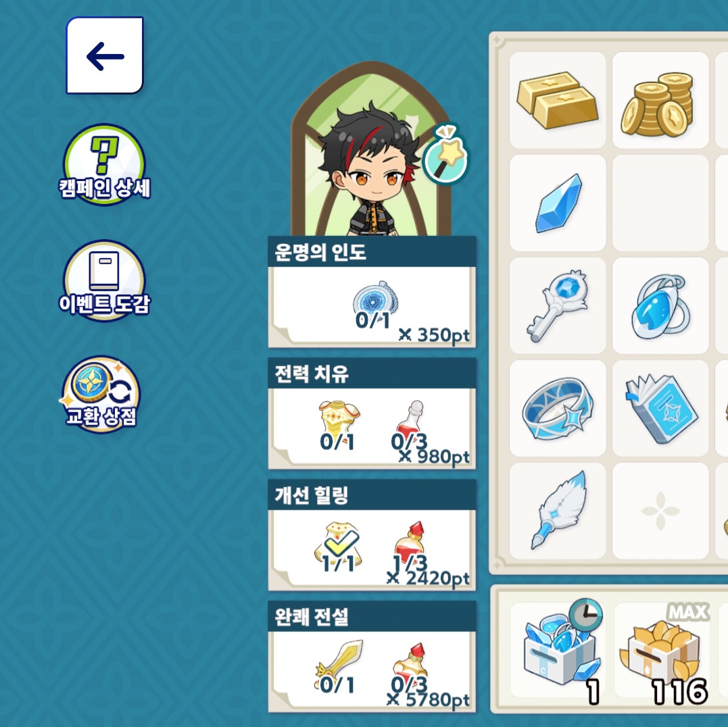
Task: Select the jeweled key item tile
Action: click(558, 305)
